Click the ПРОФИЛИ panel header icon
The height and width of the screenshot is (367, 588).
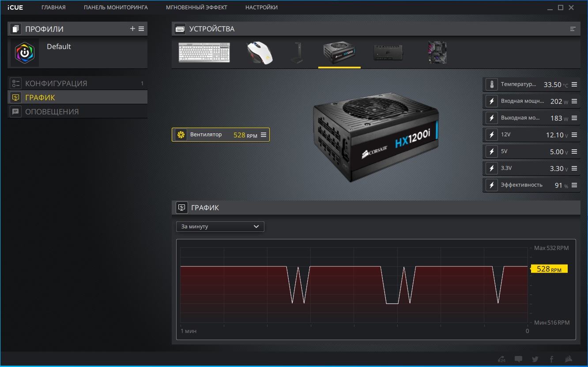pyautogui.click(x=16, y=29)
